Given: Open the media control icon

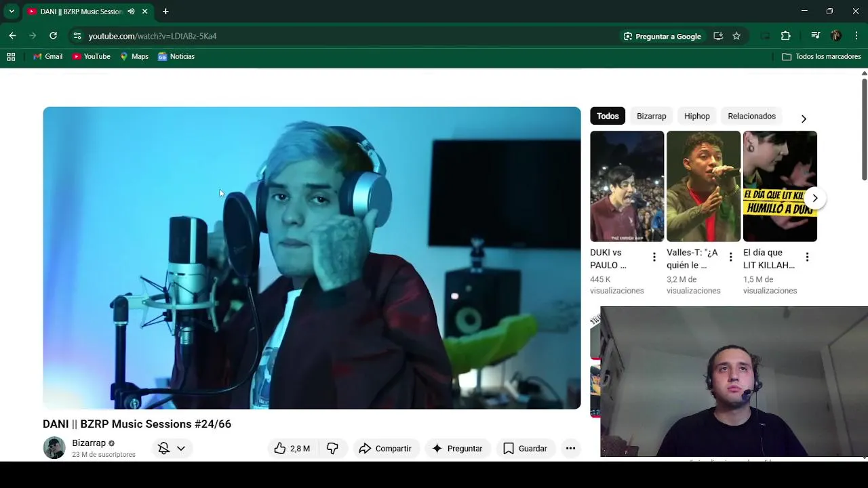Looking at the screenshot, I should pyautogui.click(x=816, y=36).
